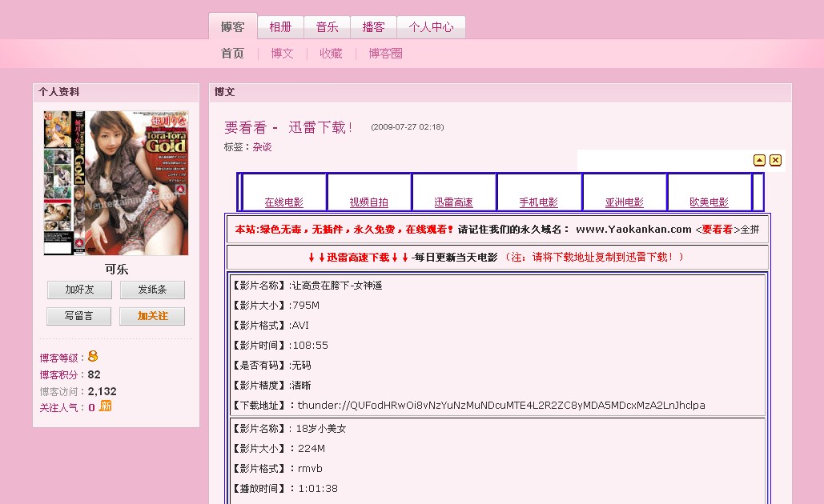The width and height of the screenshot is (824, 504).
Task: Click the 新 badge next to 关注人气
Action: pos(105,406)
